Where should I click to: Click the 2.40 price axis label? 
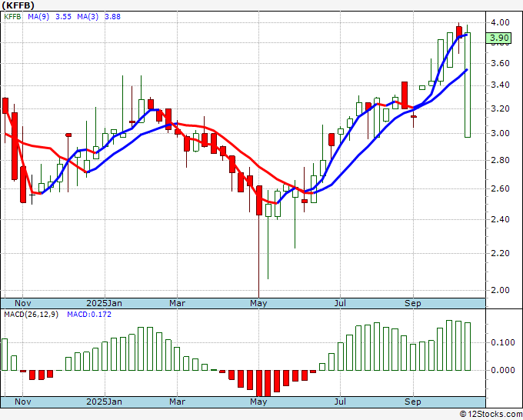500,219
